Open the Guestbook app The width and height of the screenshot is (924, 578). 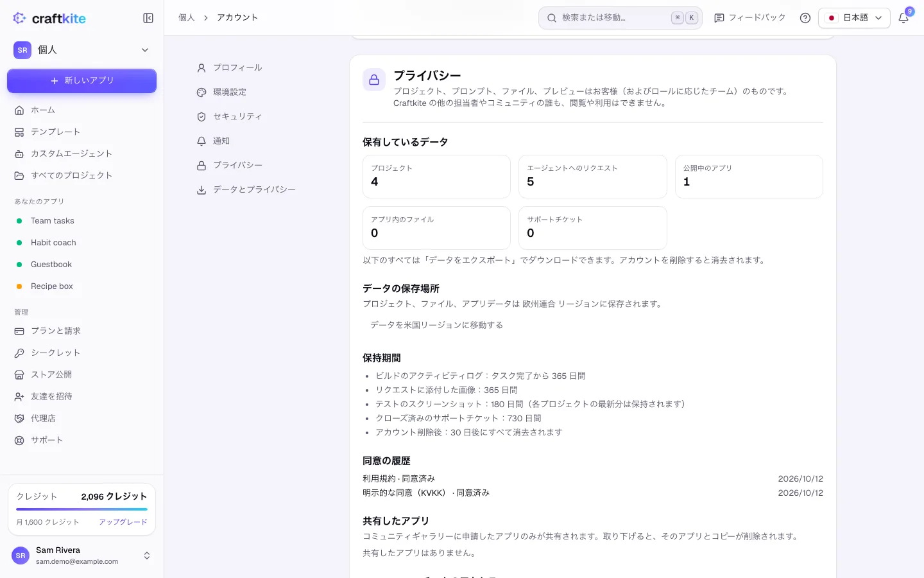point(81,265)
